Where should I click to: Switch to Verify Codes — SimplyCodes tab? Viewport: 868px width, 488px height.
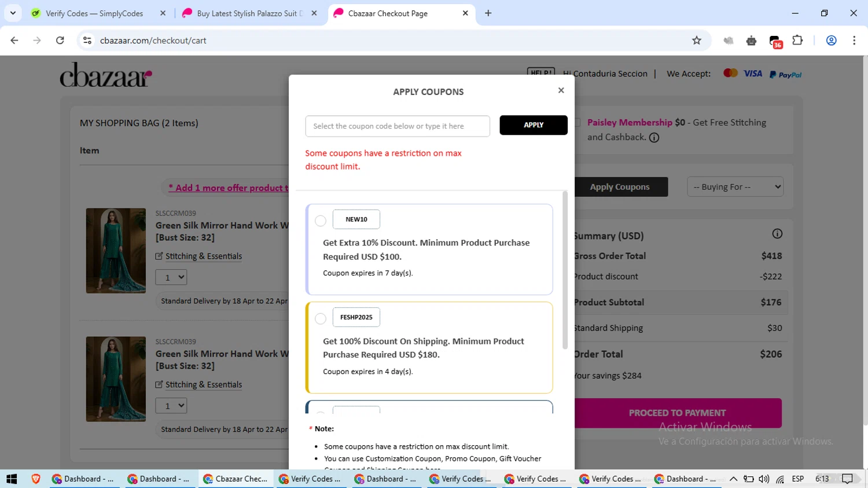[94, 13]
